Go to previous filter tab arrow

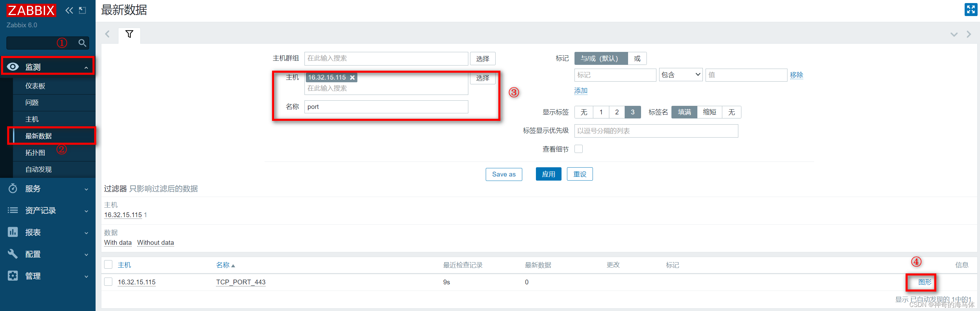(107, 34)
